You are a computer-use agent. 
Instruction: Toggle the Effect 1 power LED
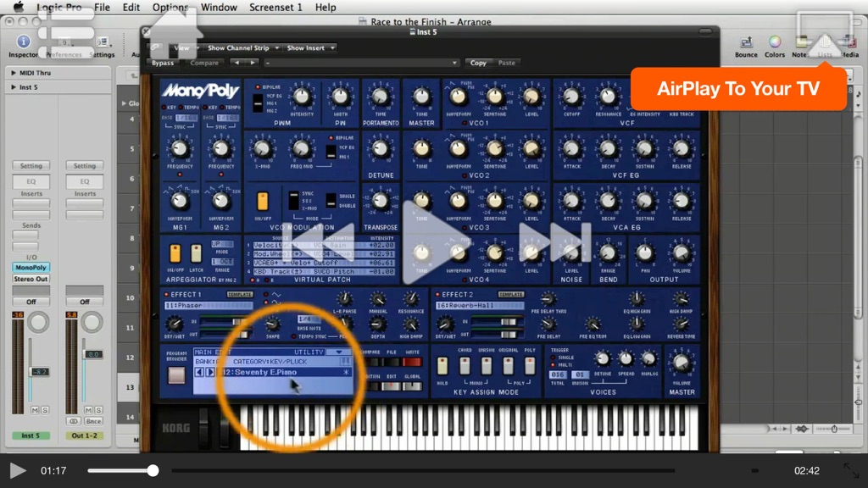tap(166, 295)
